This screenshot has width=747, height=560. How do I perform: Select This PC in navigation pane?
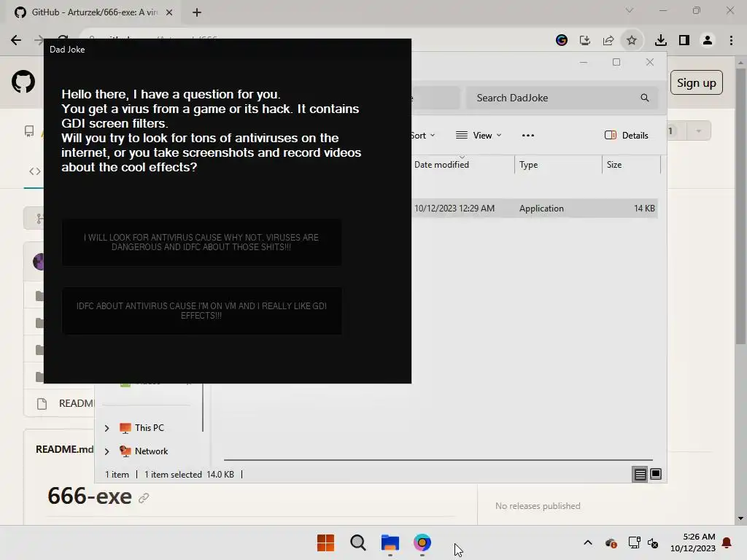[x=142, y=427]
